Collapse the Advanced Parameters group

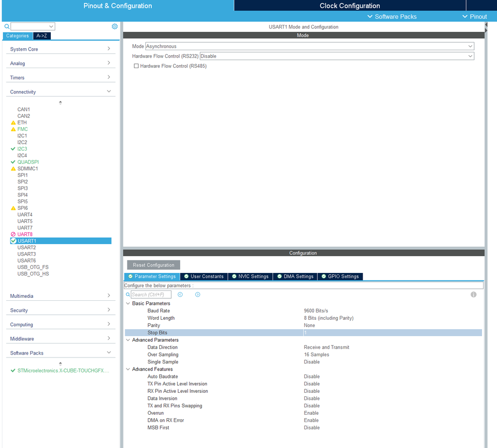point(128,340)
